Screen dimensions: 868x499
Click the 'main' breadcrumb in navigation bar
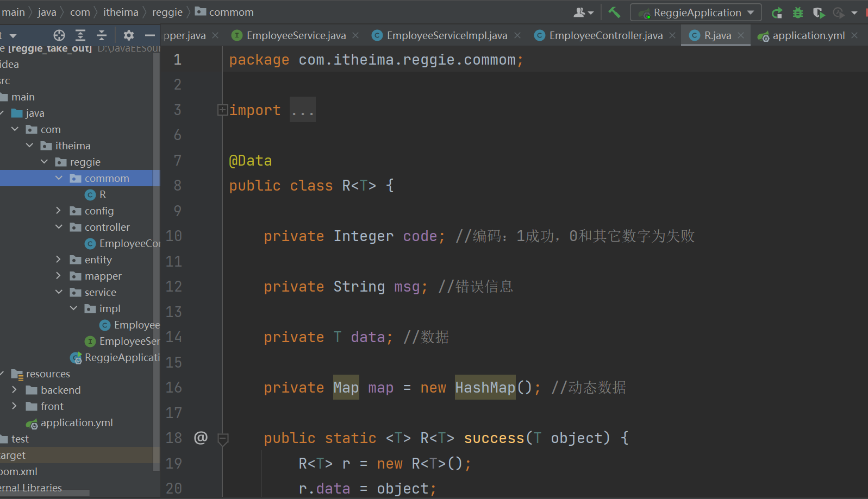[14, 12]
